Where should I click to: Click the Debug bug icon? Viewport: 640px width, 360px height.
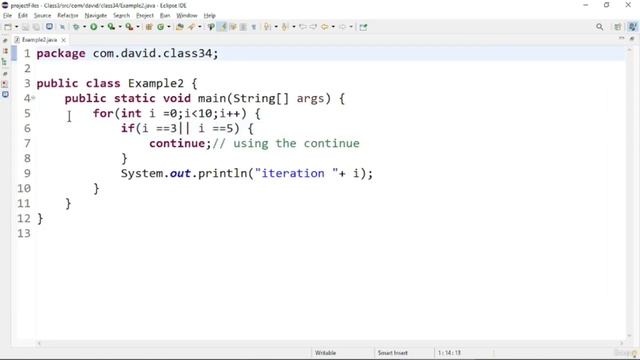[x=76, y=27]
